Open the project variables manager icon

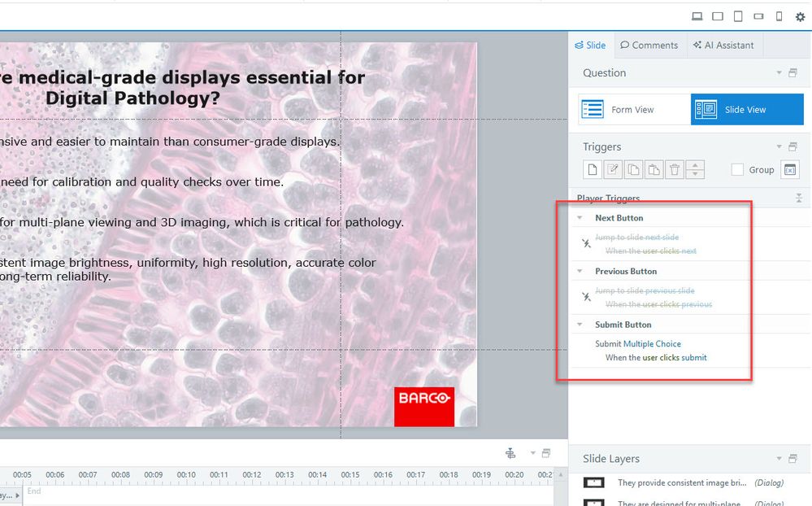tap(790, 170)
